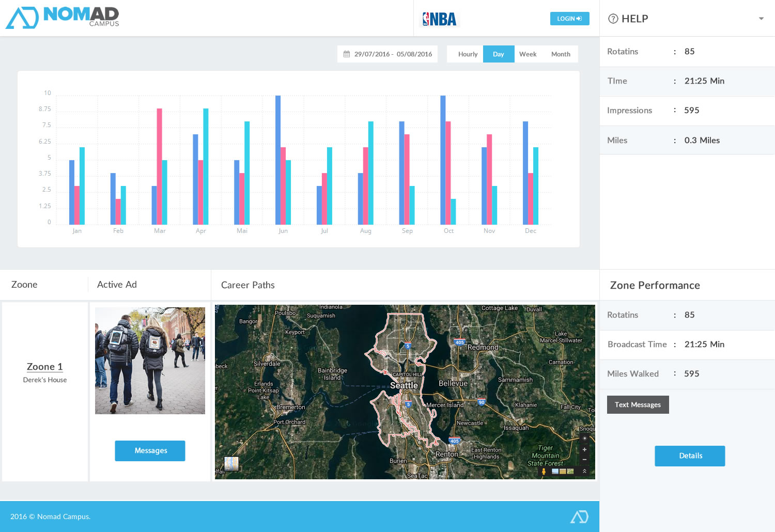Click the Nomad logo in footer

(579, 517)
